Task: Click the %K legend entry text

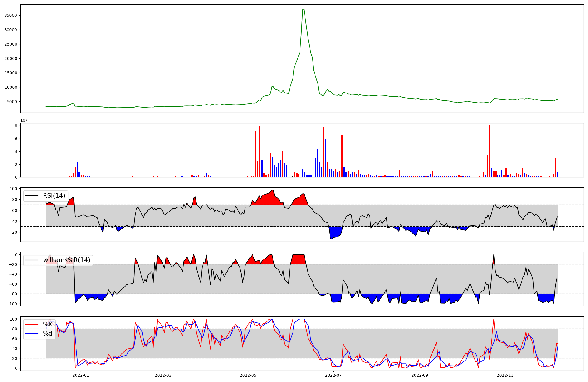Action: [48, 324]
